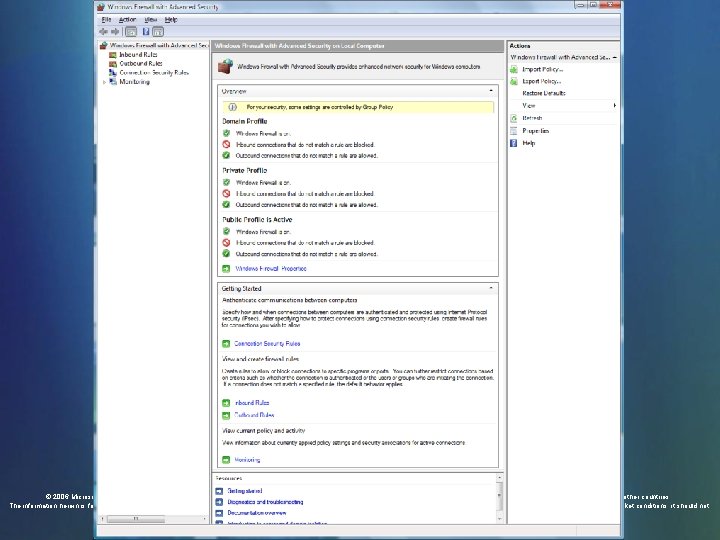This screenshot has width=720, height=540.
Task: Select the Outbound Rules tree icon
Action: (113, 64)
